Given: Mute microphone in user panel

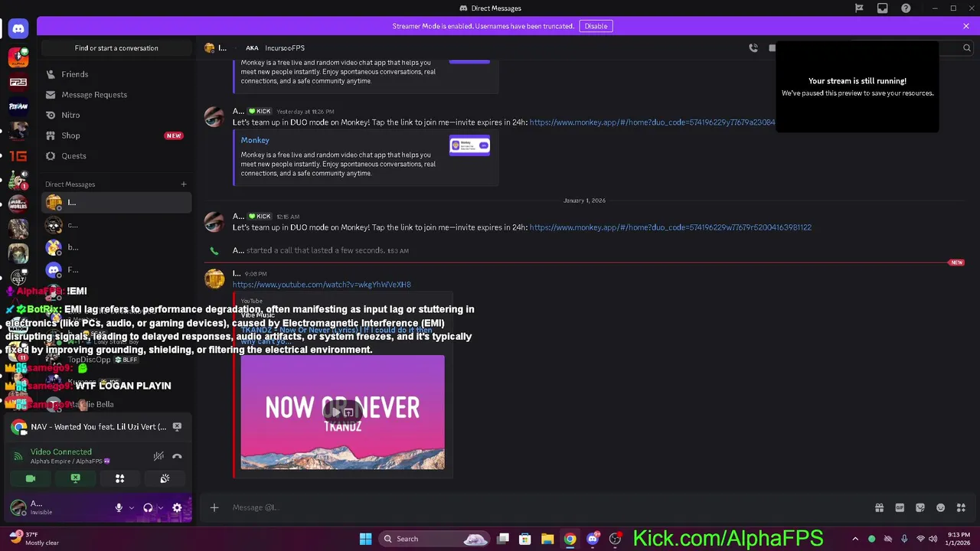Looking at the screenshot, I should pyautogui.click(x=119, y=507).
